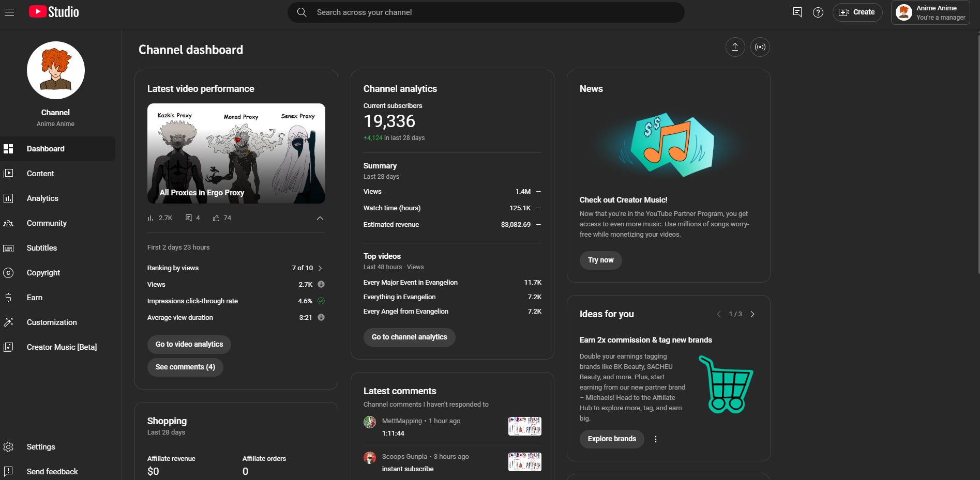The image size is (980, 480).
Task: Click the thumbs-up likes icon showing 74
Action: (x=216, y=218)
